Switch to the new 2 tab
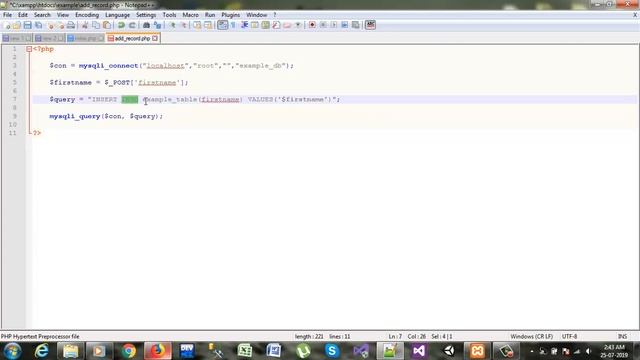Image resolution: width=640 pixels, height=360 pixels. [49, 38]
